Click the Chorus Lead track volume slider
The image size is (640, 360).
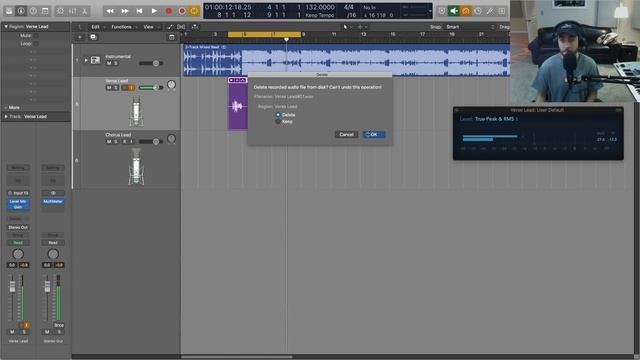click(151, 142)
